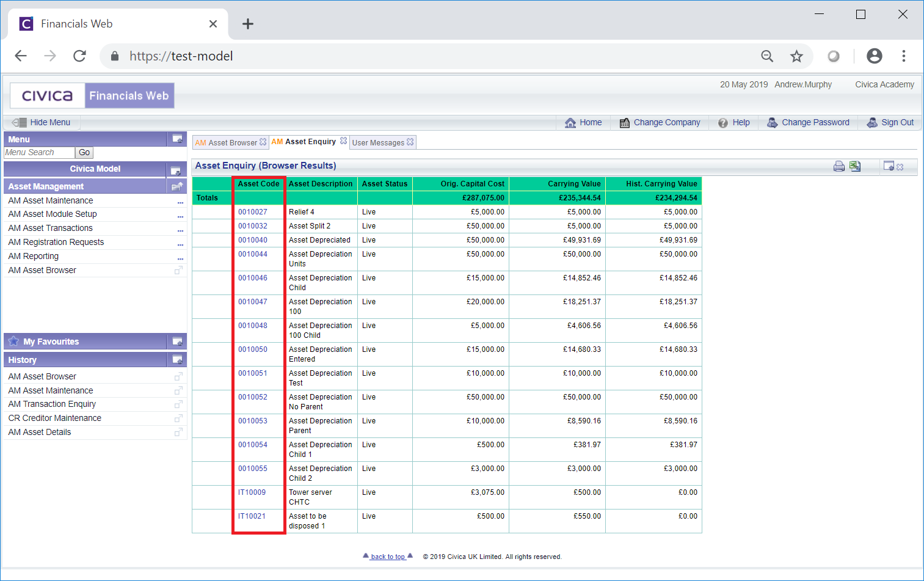Open asset code 0010027 link
Viewport: 924px width, 581px height.
(x=253, y=212)
